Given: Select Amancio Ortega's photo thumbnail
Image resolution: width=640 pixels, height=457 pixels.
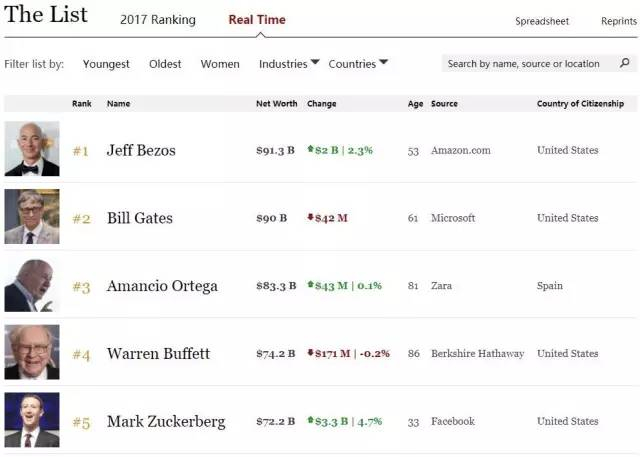Looking at the screenshot, I should 32,285.
